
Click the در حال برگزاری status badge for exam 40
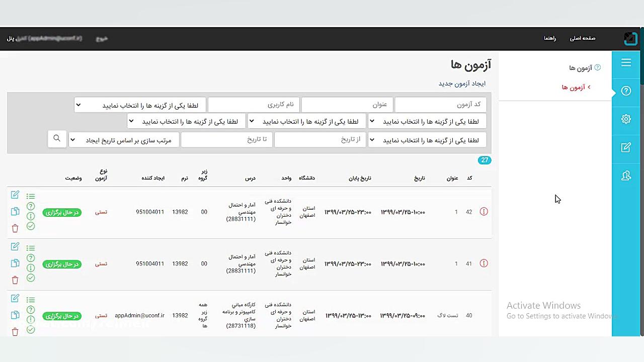[62, 316]
